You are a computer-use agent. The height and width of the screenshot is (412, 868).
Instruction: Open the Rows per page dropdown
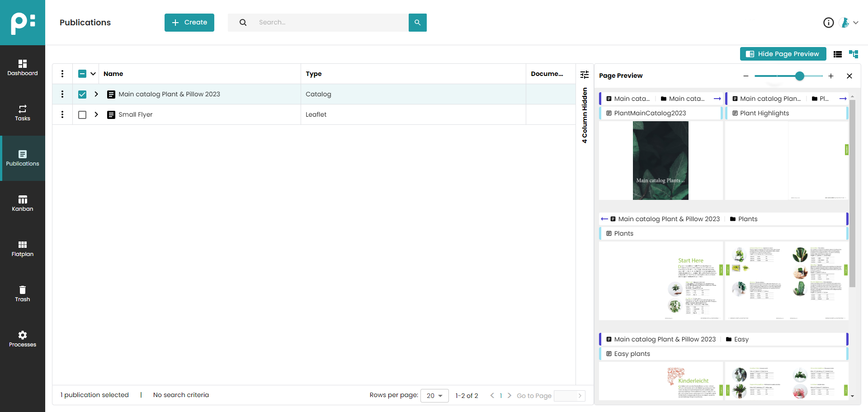coord(434,396)
